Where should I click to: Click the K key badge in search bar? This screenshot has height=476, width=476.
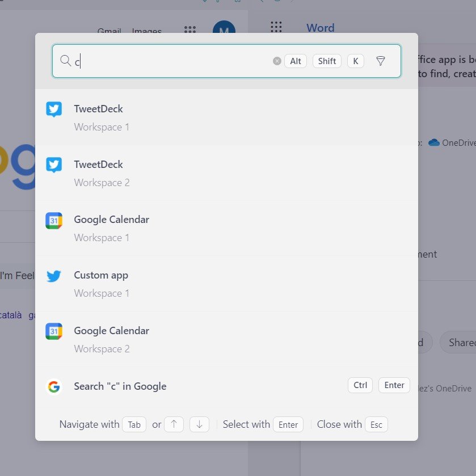(x=356, y=61)
